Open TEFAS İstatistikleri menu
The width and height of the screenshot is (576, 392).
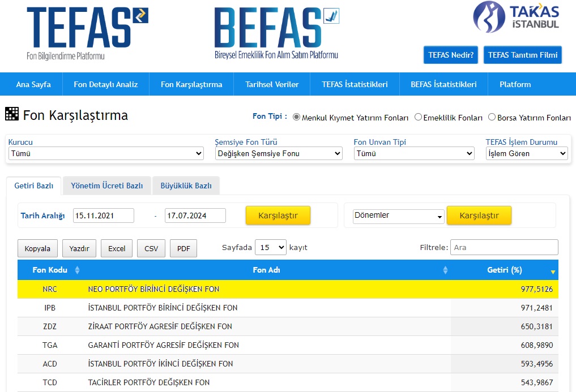click(x=355, y=84)
